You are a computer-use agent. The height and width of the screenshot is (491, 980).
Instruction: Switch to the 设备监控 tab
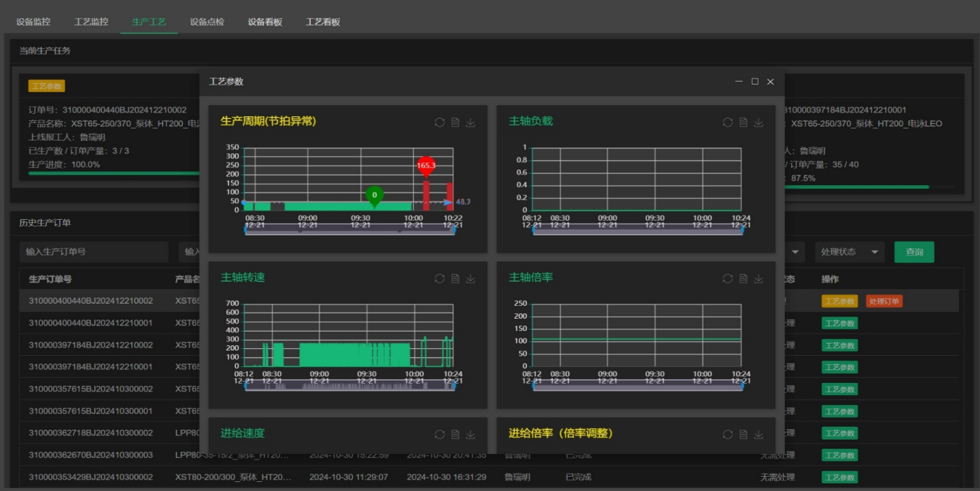(33, 22)
